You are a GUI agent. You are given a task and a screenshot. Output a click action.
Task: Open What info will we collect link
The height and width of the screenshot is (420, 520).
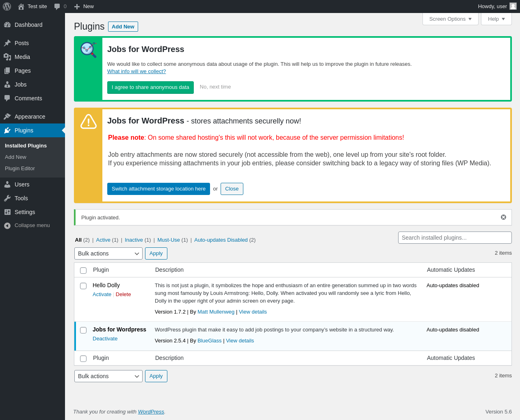point(136,71)
